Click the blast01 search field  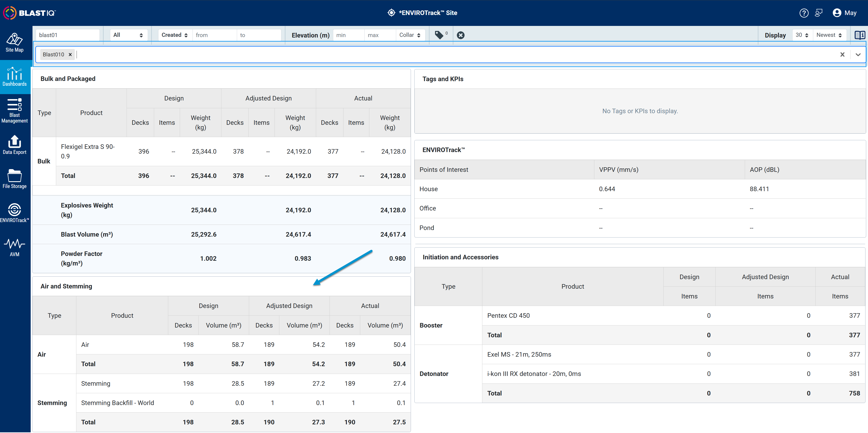click(x=68, y=35)
